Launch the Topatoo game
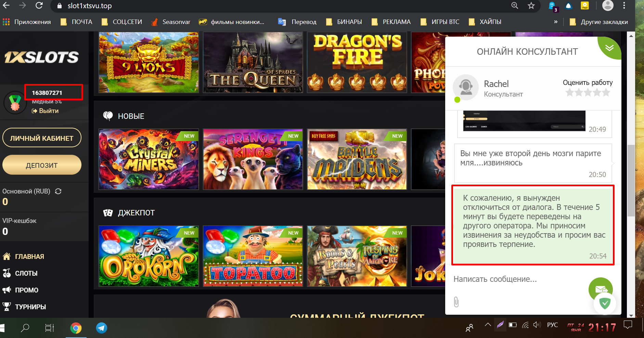 coord(253,256)
